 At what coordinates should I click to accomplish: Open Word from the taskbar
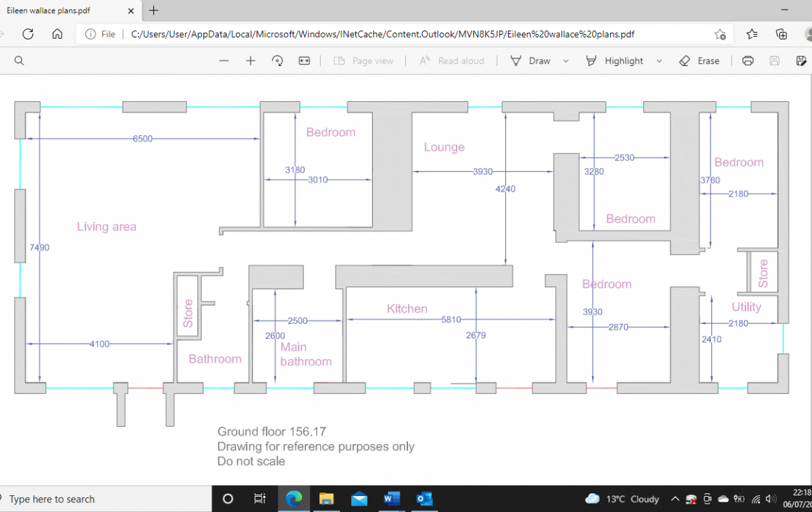pyautogui.click(x=391, y=499)
